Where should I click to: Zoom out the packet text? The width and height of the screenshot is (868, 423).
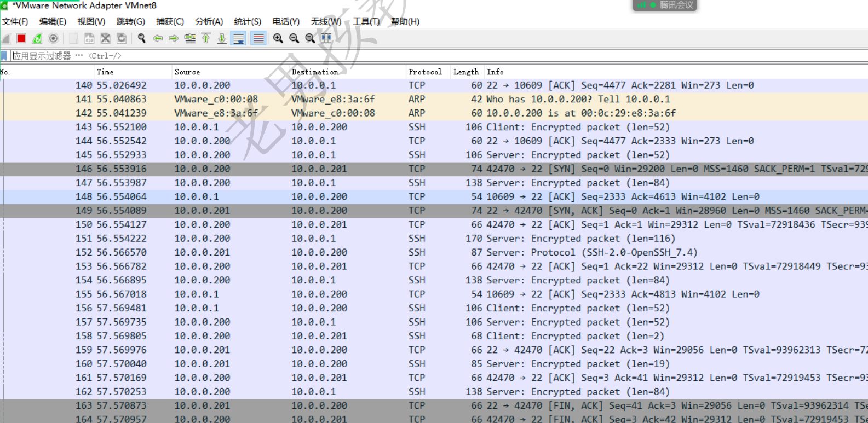294,38
